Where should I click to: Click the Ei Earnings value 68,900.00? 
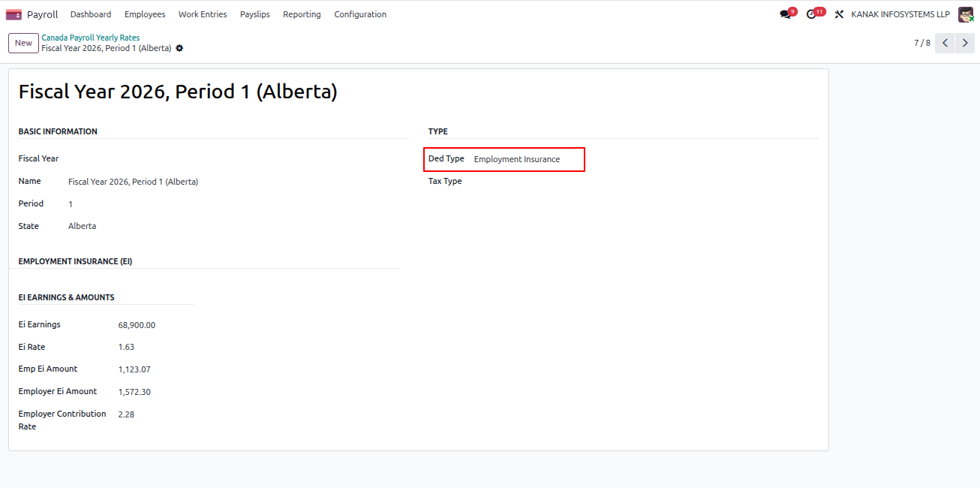tap(137, 325)
